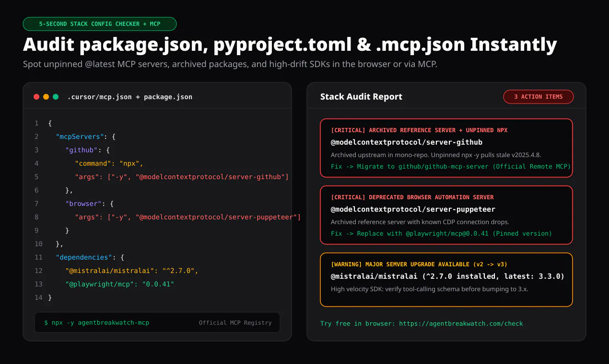The height and width of the screenshot is (364, 609).
Task: Click the "dependencies" key in the code
Action: pyautogui.click(x=84, y=258)
